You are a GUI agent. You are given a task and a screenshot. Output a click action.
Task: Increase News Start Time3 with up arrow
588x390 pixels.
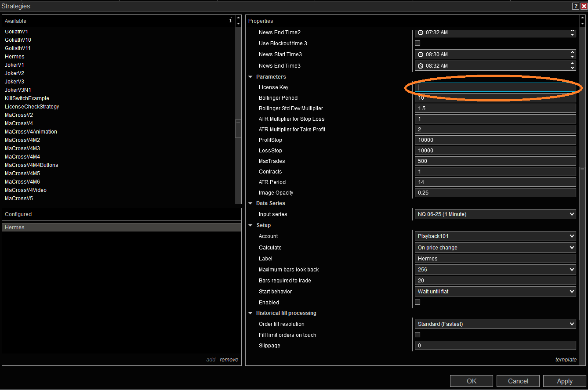pyautogui.click(x=572, y=52)
